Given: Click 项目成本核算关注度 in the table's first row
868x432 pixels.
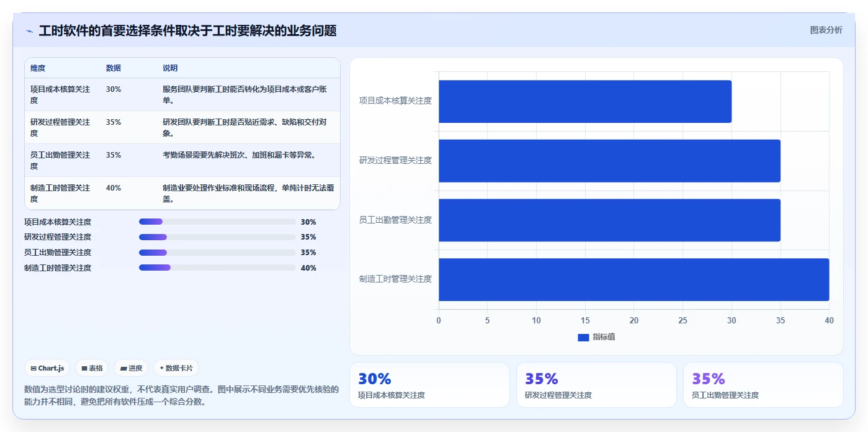Looking at the screenshot, I should (x=60, y=95).
